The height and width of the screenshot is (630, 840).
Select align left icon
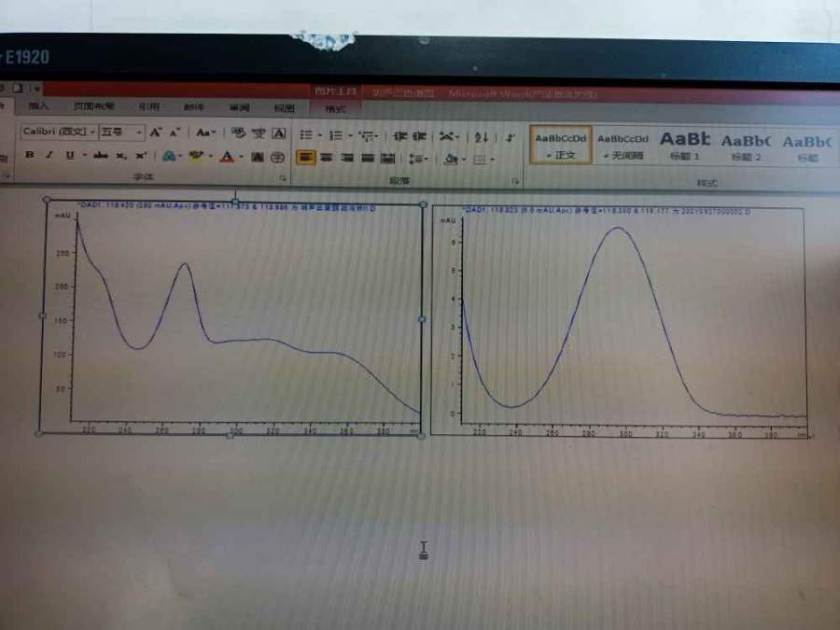click(x=306, y=158)
